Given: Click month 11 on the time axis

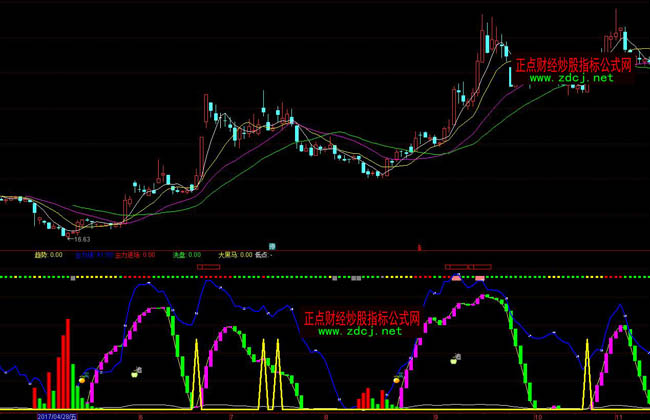Looking at the screenshot, I should 618,414.
